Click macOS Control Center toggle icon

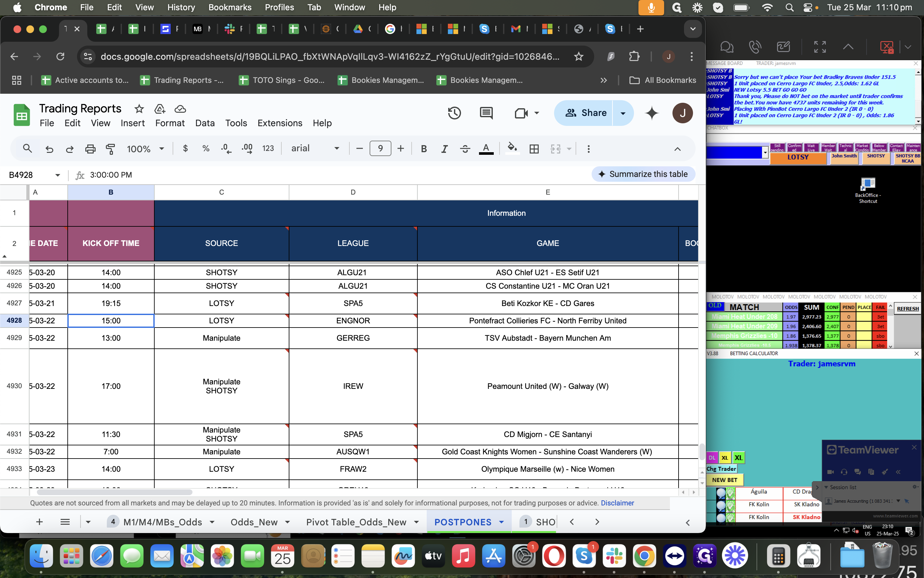tap(808, 7)
